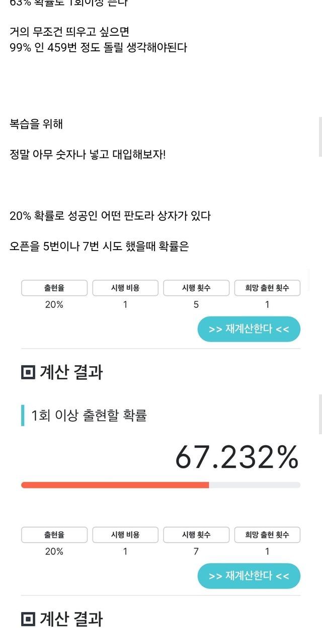Select the 시행 비용 label in the upper calculator
Viewport: 322px width, 644px height.
click(125, 288)
